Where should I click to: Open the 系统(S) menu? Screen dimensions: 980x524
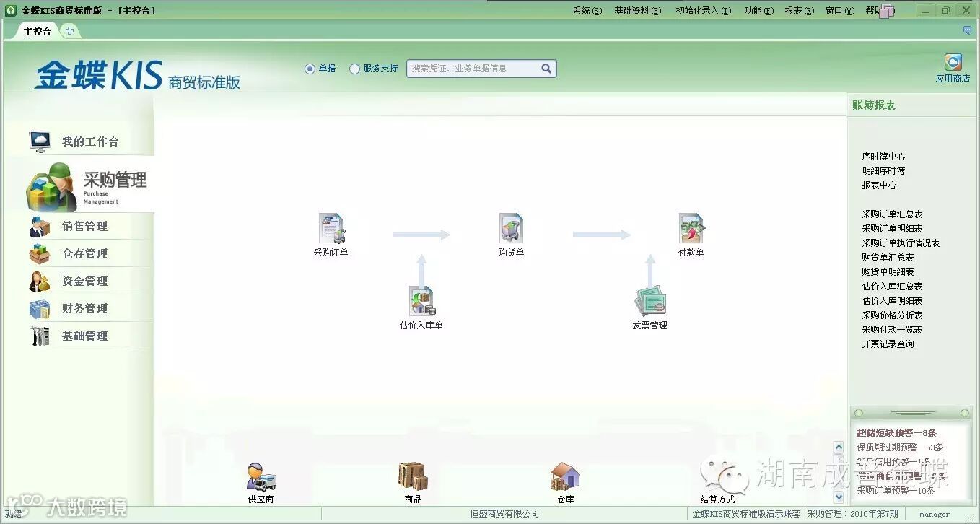587,11
